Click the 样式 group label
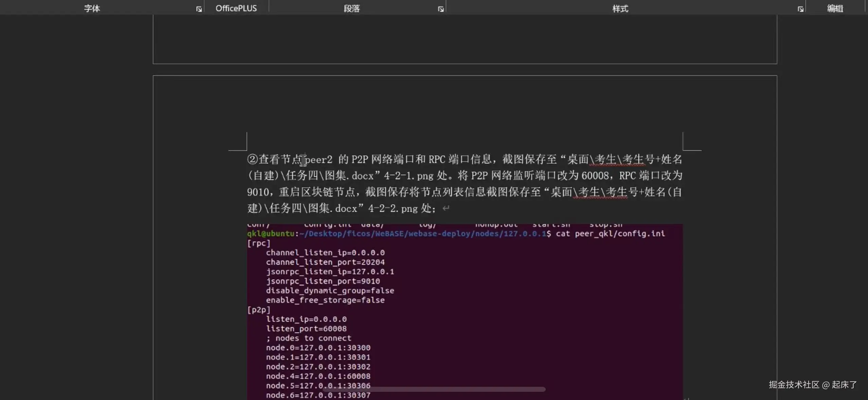The width and height of the screenshot is (868, 400). click(620, 8)
